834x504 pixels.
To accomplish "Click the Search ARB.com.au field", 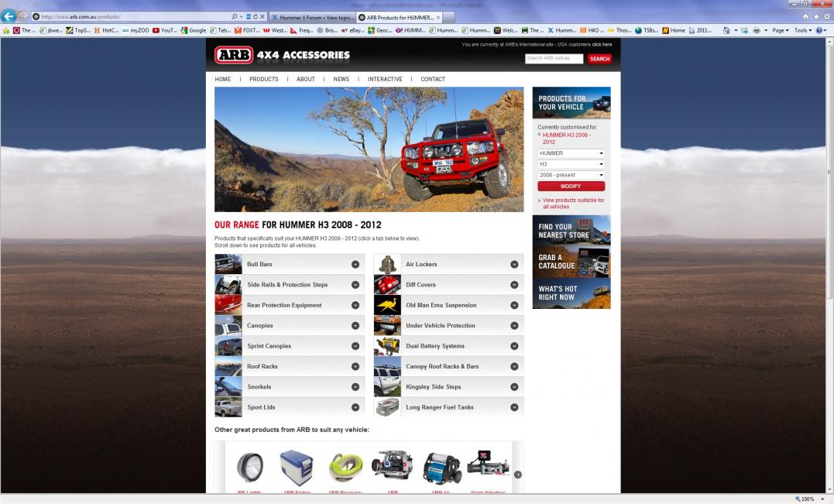I will pyautogui.click(x=554, y=59).
